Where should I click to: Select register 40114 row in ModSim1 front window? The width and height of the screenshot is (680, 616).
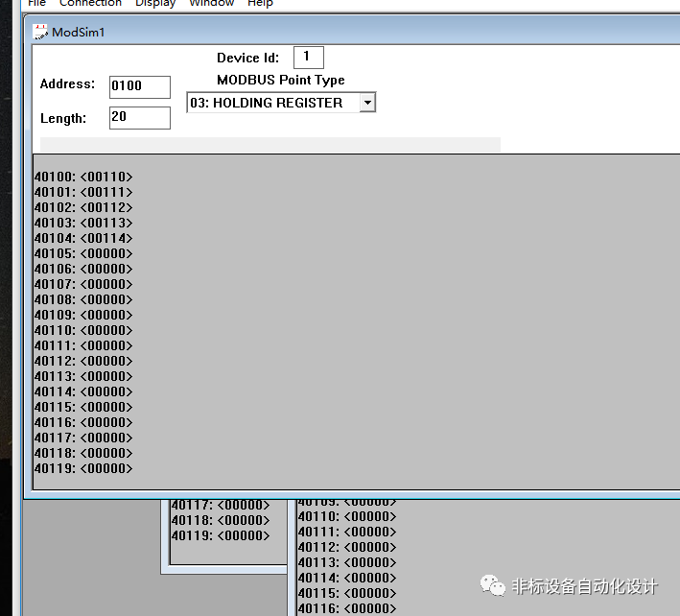click(x=83, y=391)
